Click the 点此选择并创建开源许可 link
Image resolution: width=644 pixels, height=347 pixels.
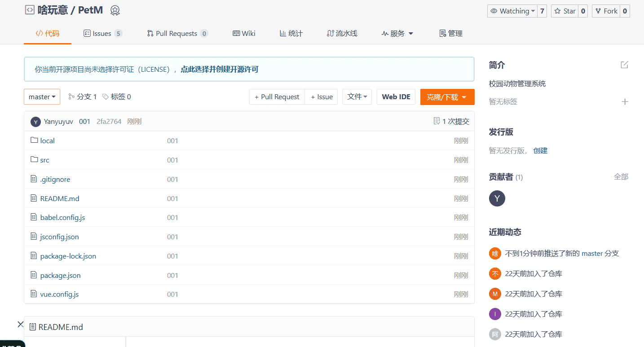pyautogui.click(x=219, y=70)
